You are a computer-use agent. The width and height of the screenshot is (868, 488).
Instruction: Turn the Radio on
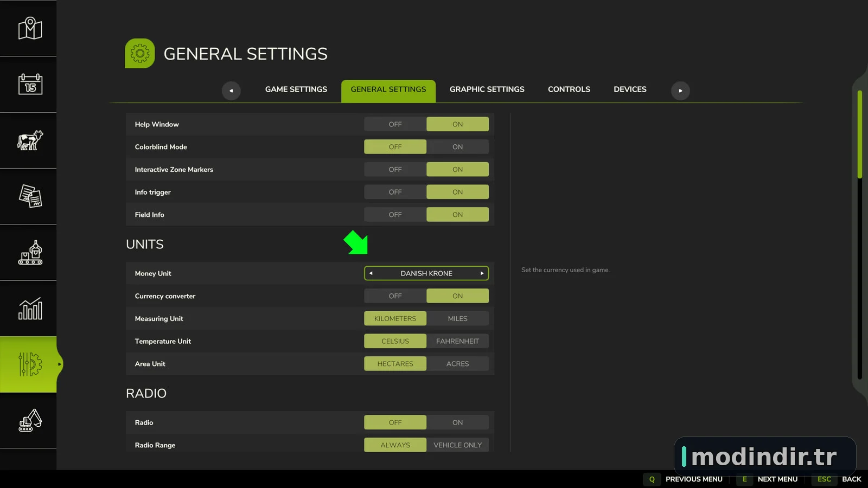pyautogui.click(x=457, y=422)
